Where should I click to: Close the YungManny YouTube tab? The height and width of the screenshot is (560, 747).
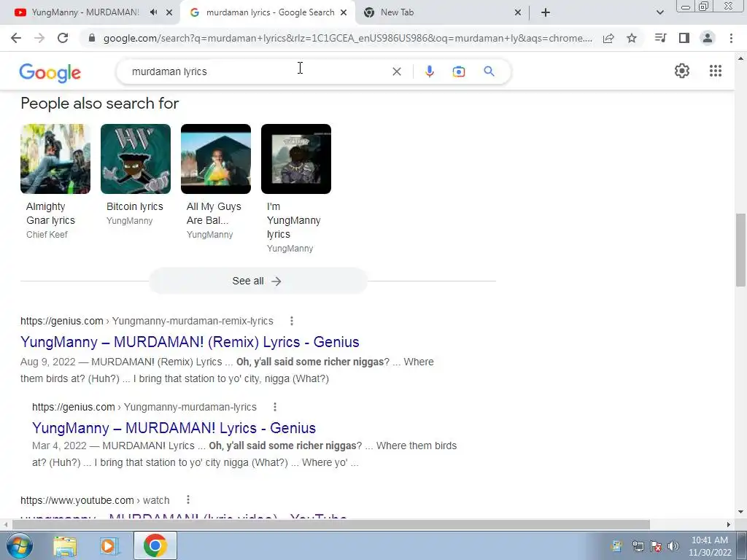[x=169, y=12]
